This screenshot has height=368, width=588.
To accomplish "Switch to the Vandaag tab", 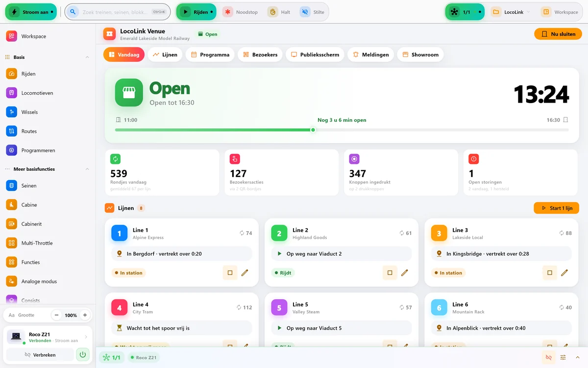I will tap(124, 54).
